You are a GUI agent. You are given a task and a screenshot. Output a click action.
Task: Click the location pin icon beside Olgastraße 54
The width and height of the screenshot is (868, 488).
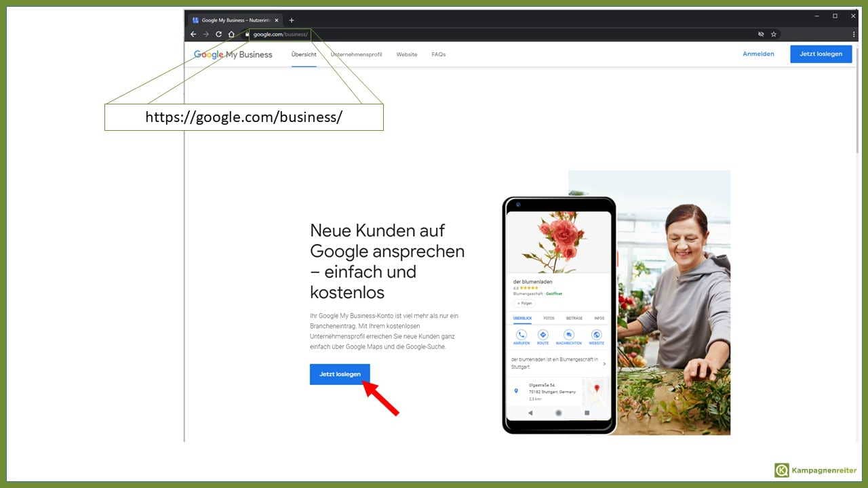point(516,391)
